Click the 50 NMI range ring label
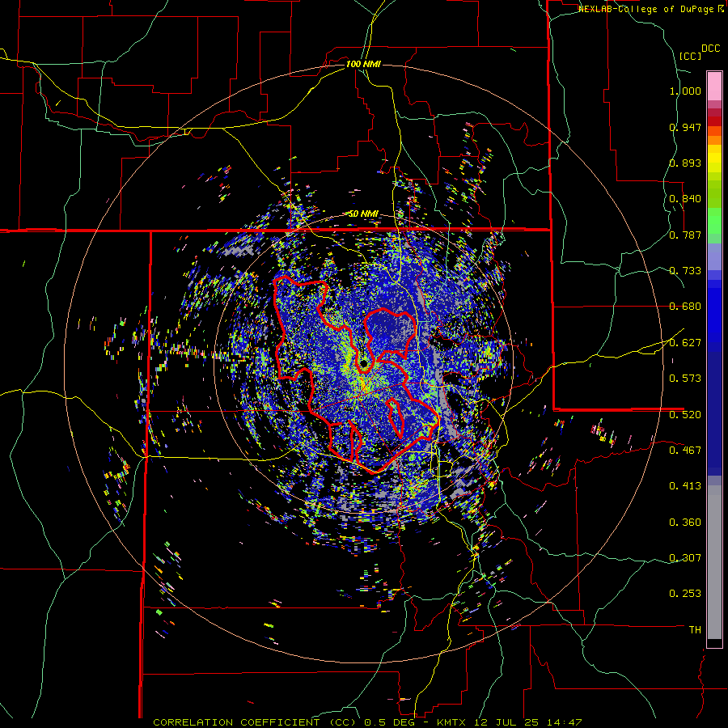 point(363,214)
